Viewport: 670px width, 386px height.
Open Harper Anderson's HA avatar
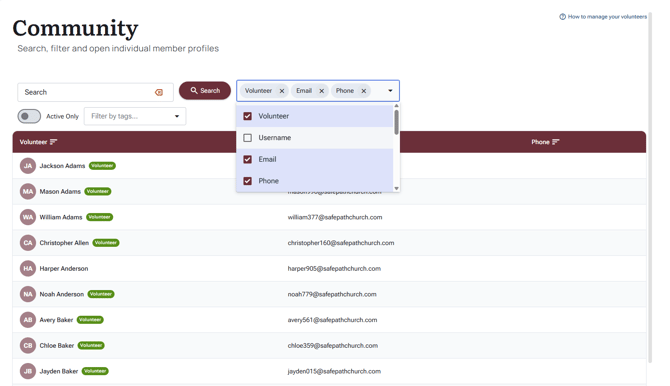point(28,268)
